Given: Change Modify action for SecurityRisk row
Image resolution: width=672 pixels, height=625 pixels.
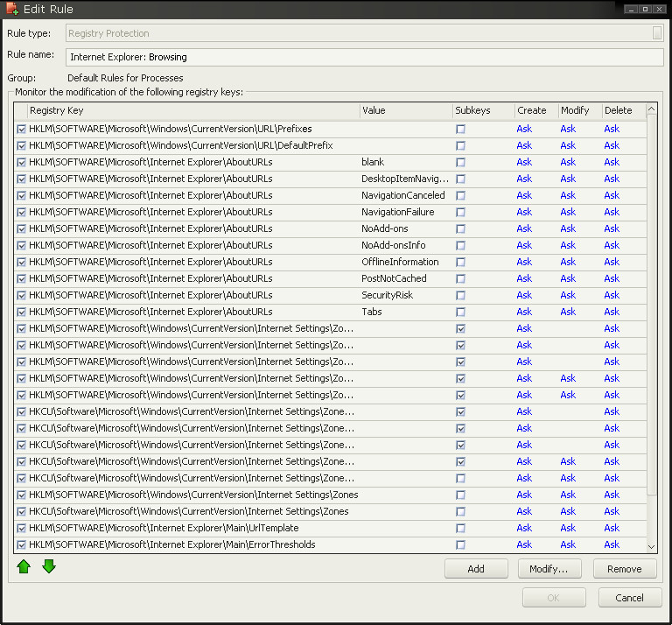Looking at the screenshot, I should 568,296.
